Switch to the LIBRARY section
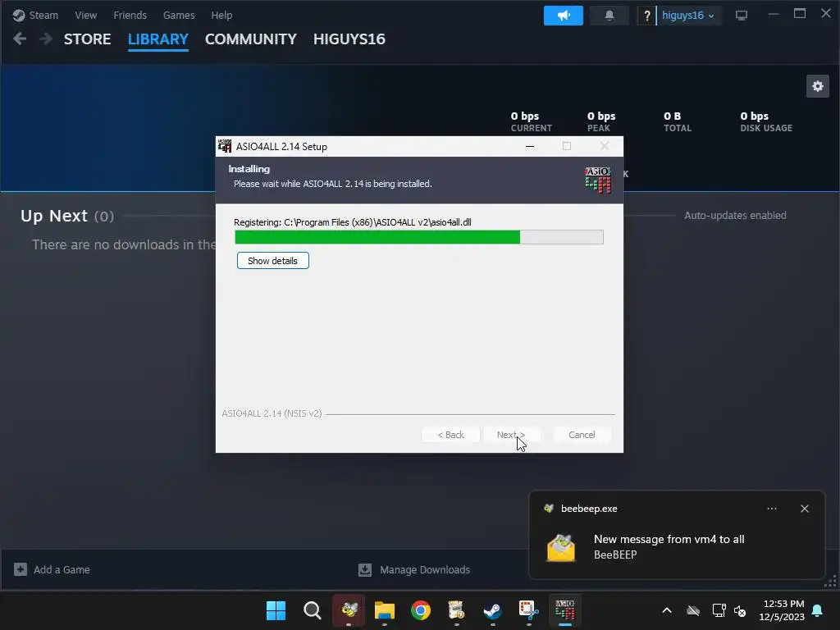The width and height of the screenshot is (840, 630). pyautogui.click(x=158, y=39)
